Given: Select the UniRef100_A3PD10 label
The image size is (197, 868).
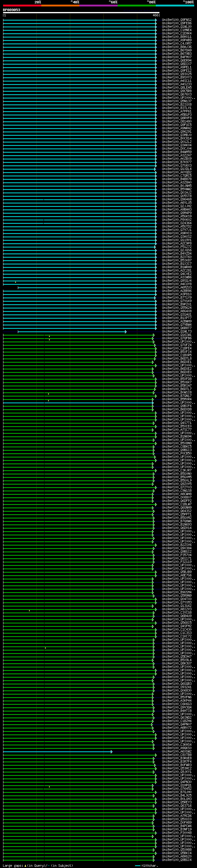Looking at the screenshot, I should click(x=176, y=294).
